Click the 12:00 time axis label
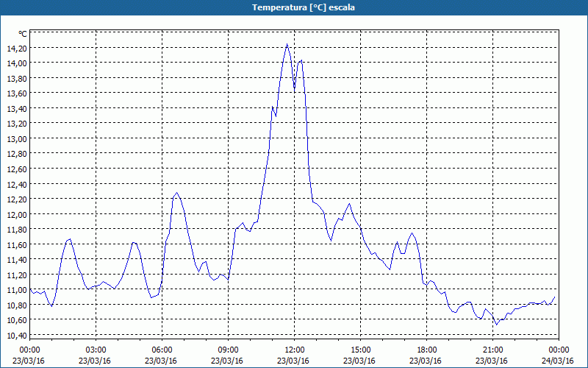This screenshot has width=588, height=368. pos(295,350)
